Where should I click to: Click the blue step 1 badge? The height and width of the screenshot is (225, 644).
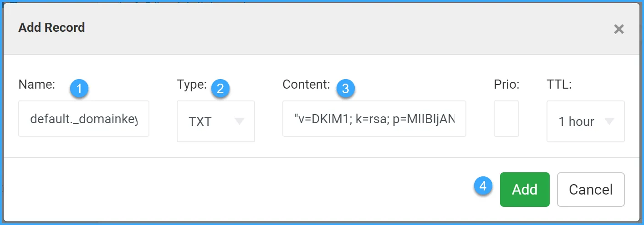[79, 89]
